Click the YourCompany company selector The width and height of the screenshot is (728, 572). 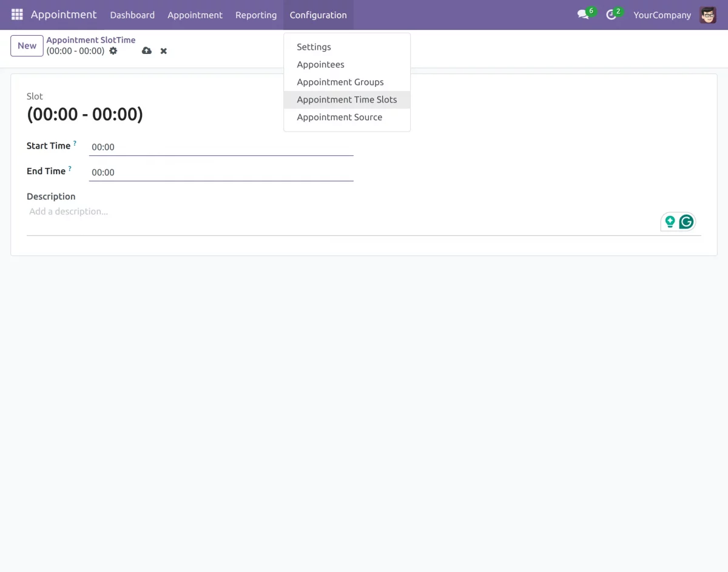[662, 15]
